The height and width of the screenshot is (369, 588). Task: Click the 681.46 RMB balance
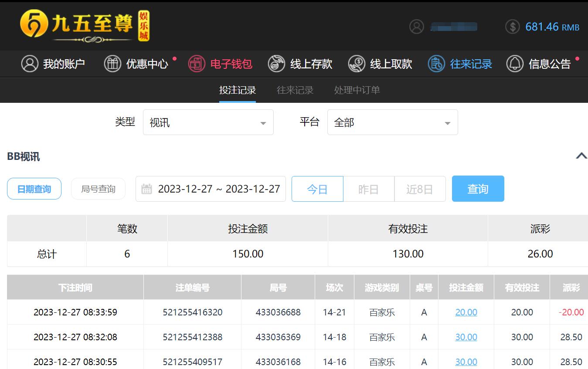552,27
